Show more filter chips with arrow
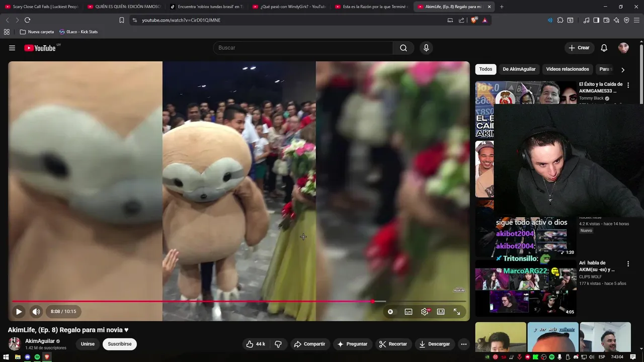The height and width of the screenshot is (362, 644). (x=623, y=70)
